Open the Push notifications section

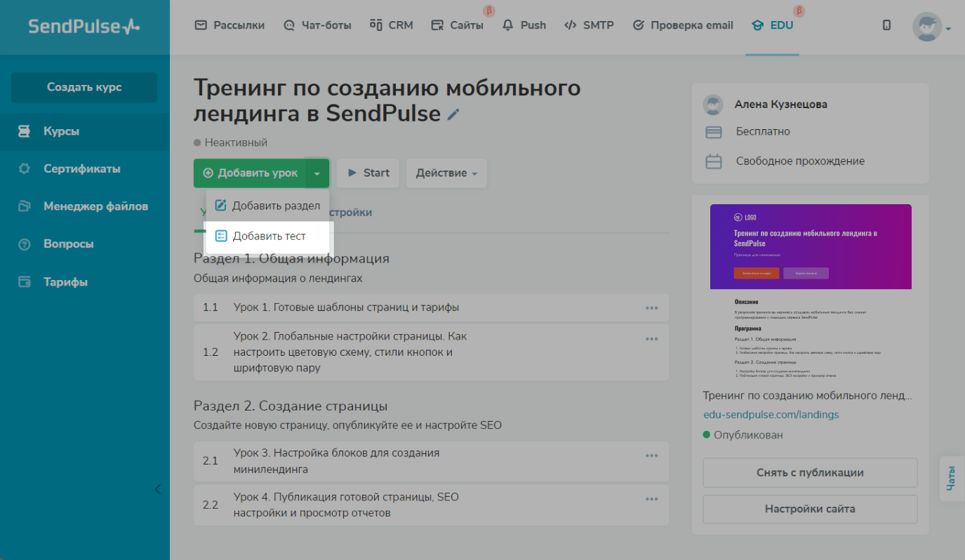click(x=524, y=25)
